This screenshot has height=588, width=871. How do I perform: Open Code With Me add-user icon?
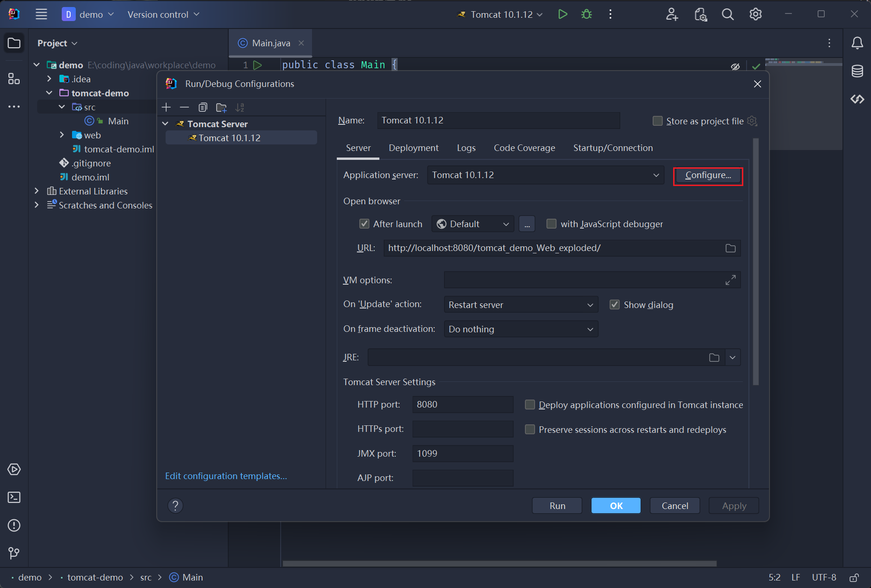[672, 14]
